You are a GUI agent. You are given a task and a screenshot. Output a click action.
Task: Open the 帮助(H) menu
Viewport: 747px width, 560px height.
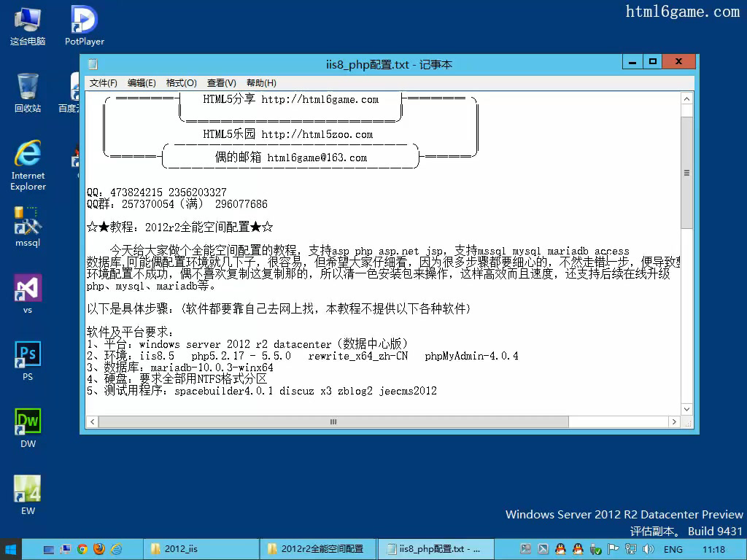click(261, 83)
